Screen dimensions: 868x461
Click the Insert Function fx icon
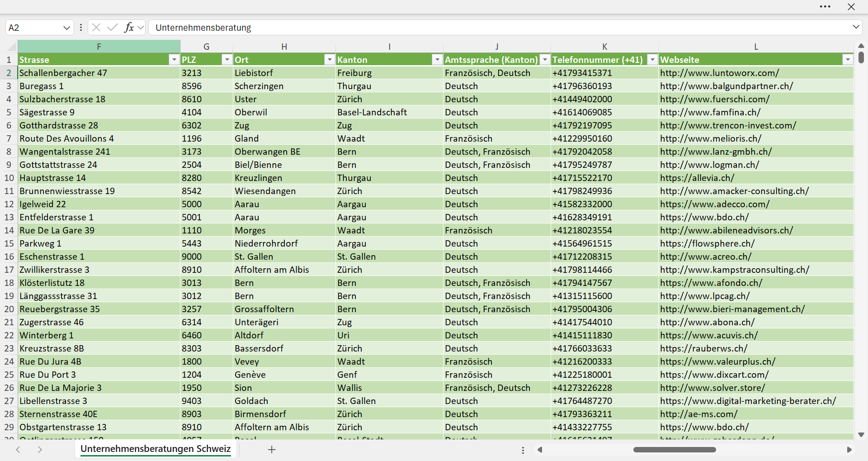click(129, 27)
